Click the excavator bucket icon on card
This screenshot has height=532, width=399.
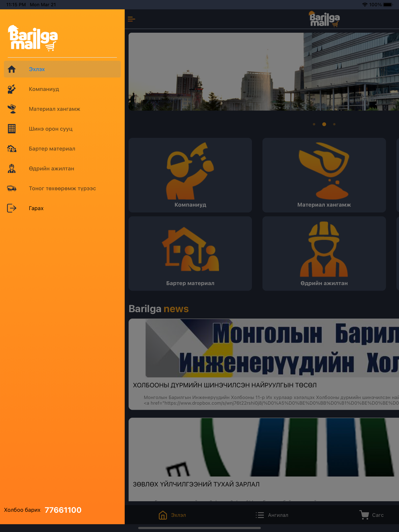coord(324,171)
